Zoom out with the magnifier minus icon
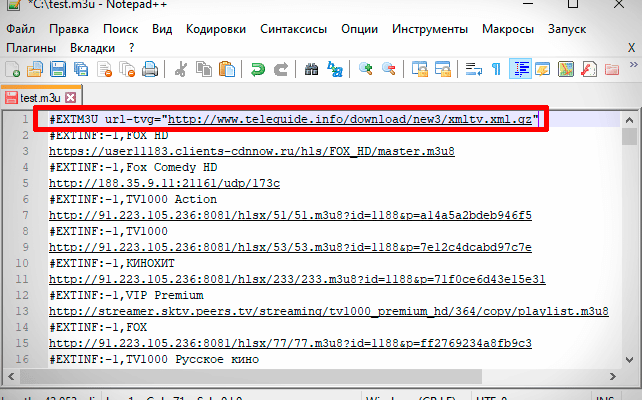This screenshot has width=642, height=400. coord(389,69)
